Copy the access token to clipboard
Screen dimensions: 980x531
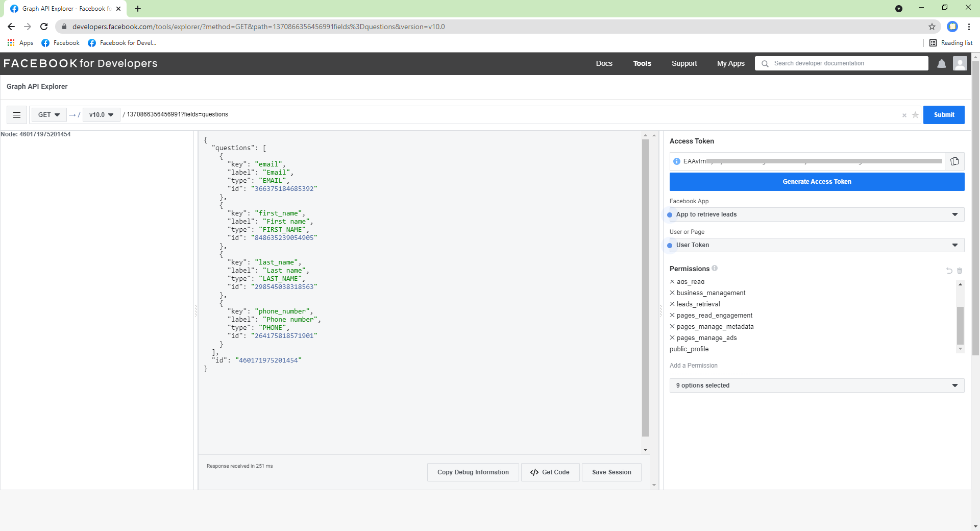click(954, 161)
